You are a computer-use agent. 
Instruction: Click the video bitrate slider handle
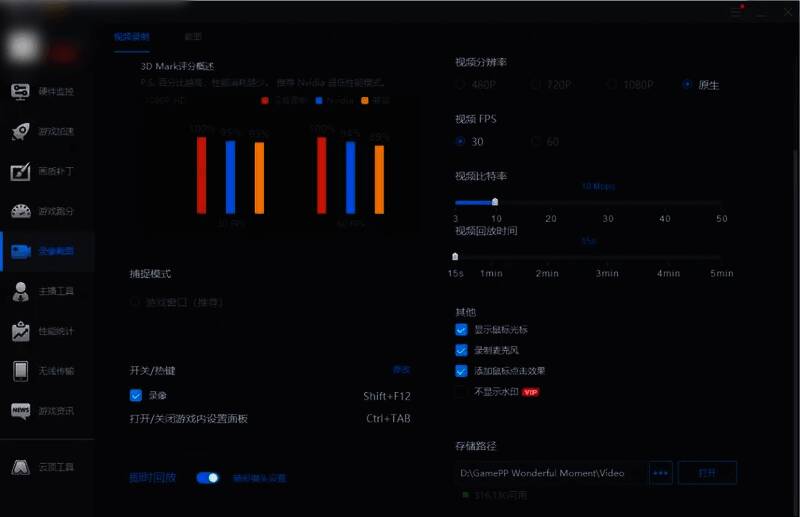point(495,202)
